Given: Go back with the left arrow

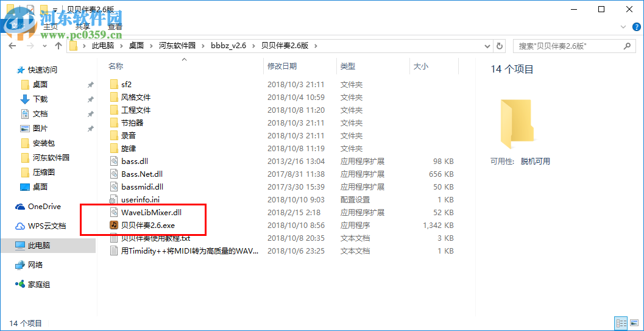Looking at the screenshot, I should (x=12, y=46).
